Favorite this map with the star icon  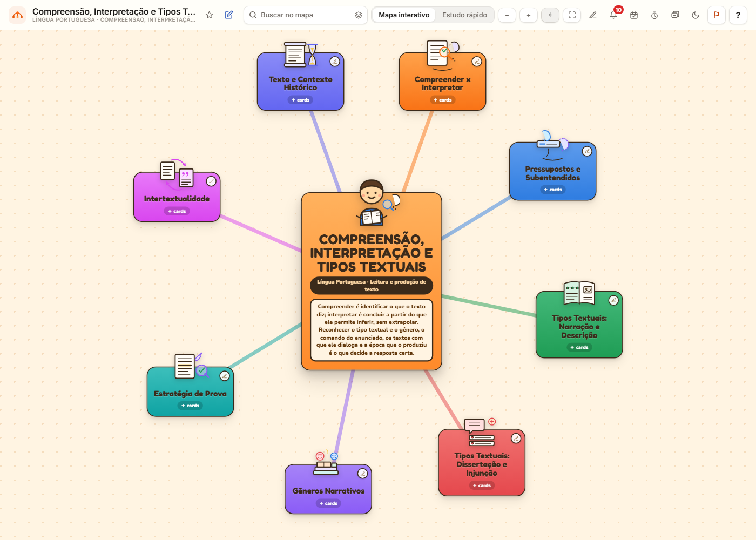pyautogui.click(x=210, y=15)
